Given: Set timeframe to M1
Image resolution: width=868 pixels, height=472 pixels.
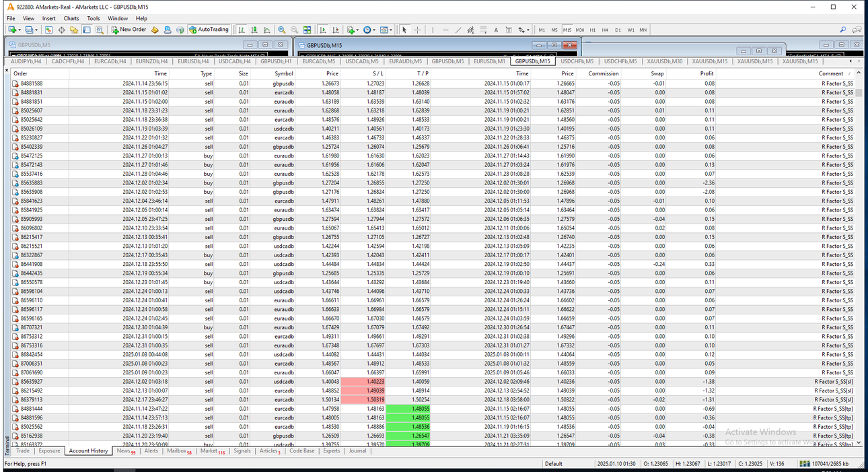Looking at the screenshot, I should (x=542, y=30).
